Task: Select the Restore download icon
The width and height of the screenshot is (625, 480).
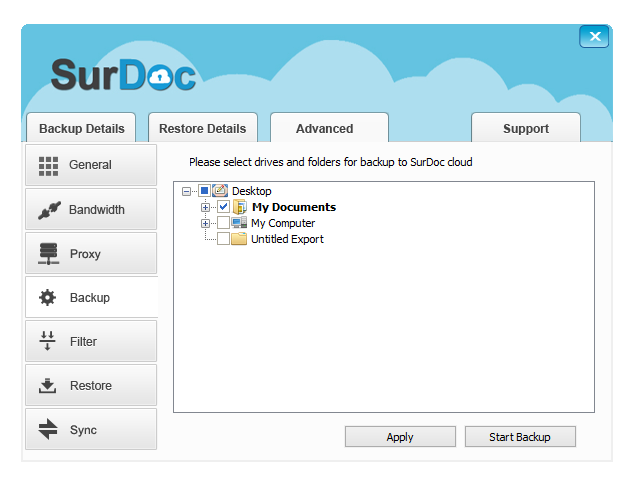Action: [47, 386]
